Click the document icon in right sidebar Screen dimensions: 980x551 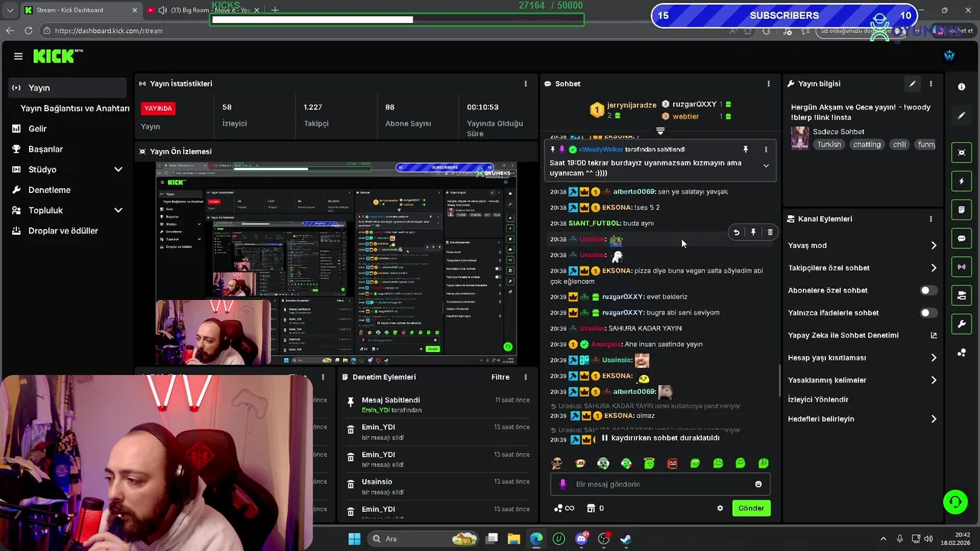962,210
